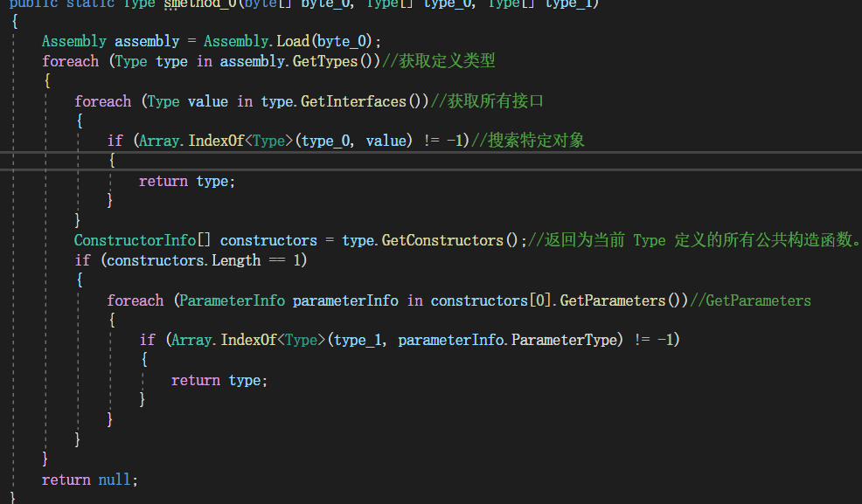
Task: Click the comment 返回为当前 Type 定义的所有公共构造函数
Action: (x=694, y=240)
